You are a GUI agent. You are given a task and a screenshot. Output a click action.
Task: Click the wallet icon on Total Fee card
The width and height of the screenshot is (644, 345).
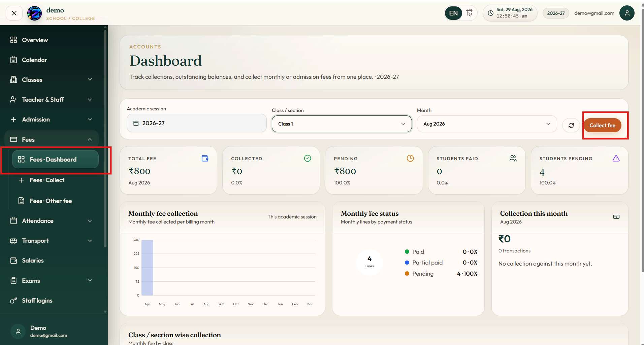pos(205,158)
